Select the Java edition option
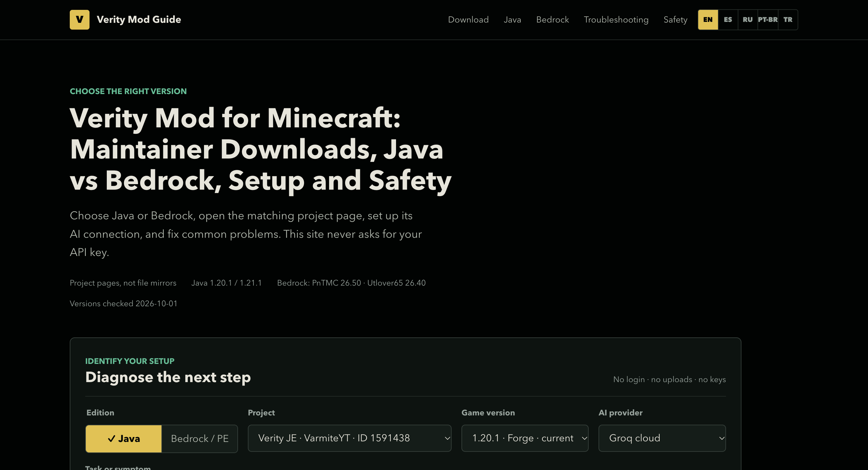 click(124, 438)
